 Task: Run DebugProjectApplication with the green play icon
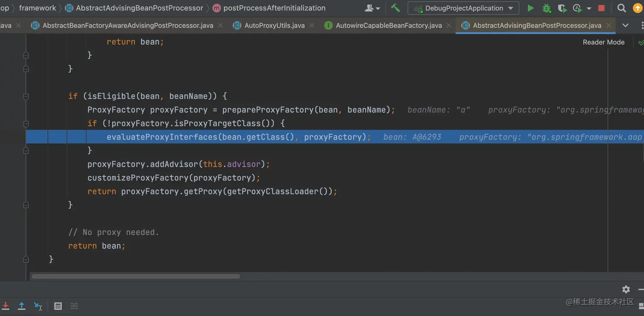[530, 8]
